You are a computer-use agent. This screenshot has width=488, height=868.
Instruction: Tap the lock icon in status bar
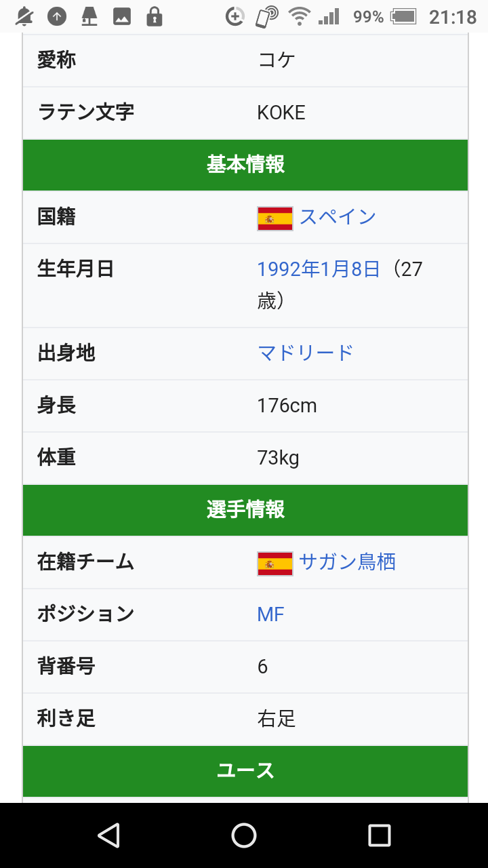click(155, 16)
